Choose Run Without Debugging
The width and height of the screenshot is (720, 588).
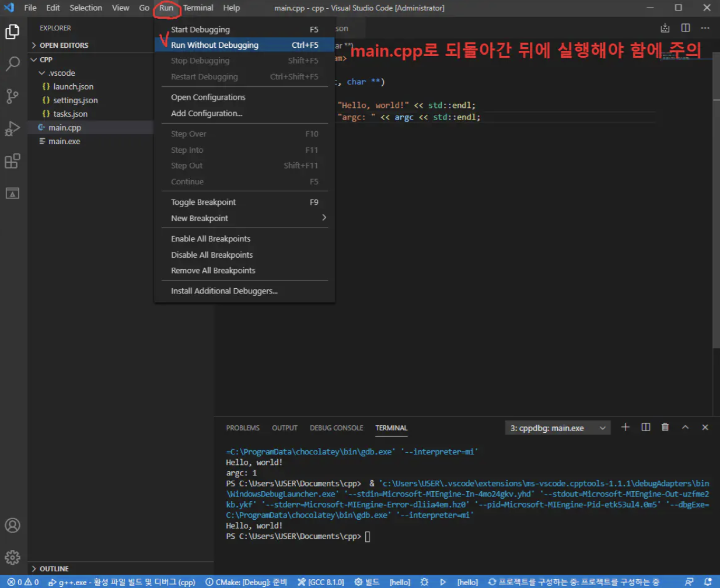click(244, 45)
